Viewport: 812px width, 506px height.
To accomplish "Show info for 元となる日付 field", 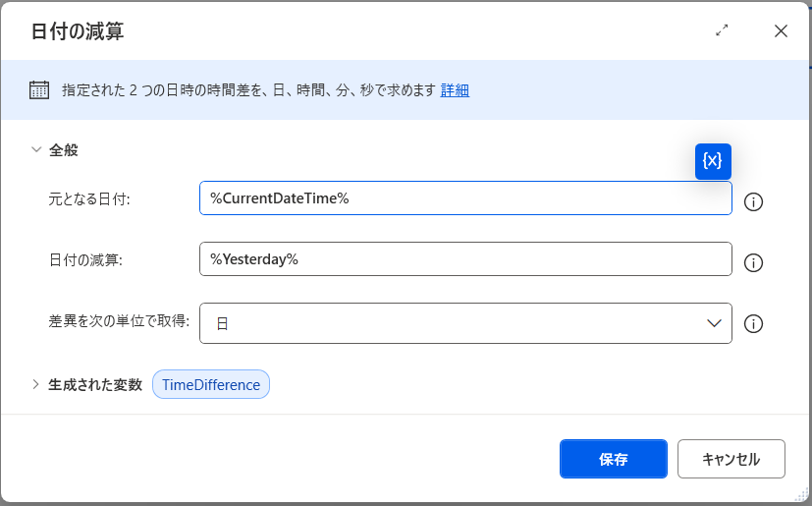I will tap(754, 202).
